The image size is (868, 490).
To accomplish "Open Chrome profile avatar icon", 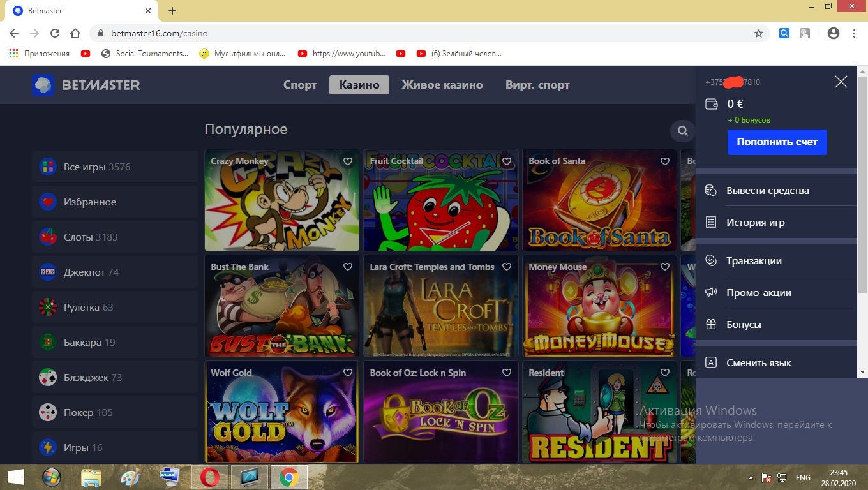I will [x=833, y=33].
